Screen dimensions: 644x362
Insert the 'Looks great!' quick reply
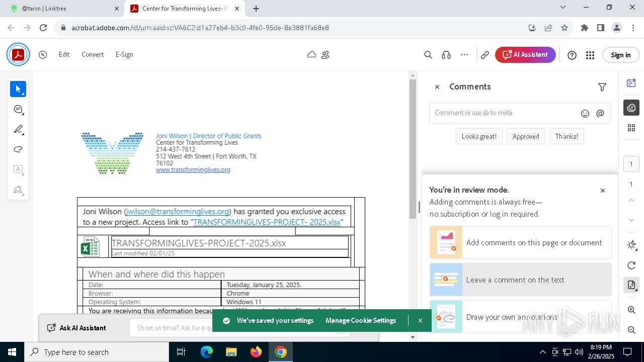coord(479,136)
